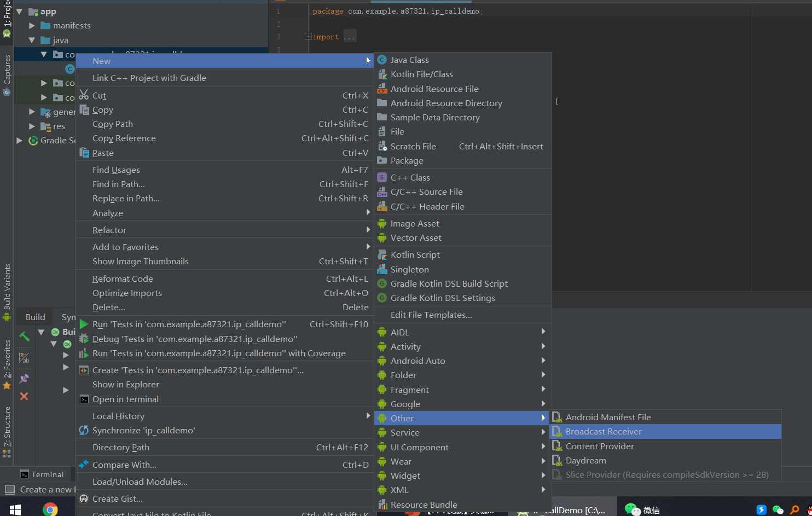Screen dimensions: 812x516
Task: Click the C++ Class icon
Action: point(382,177)
